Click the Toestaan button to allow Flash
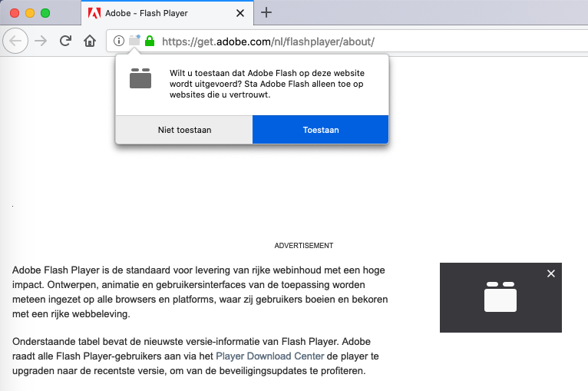This screenshot has width=588, height=391. tap(320, 130)
